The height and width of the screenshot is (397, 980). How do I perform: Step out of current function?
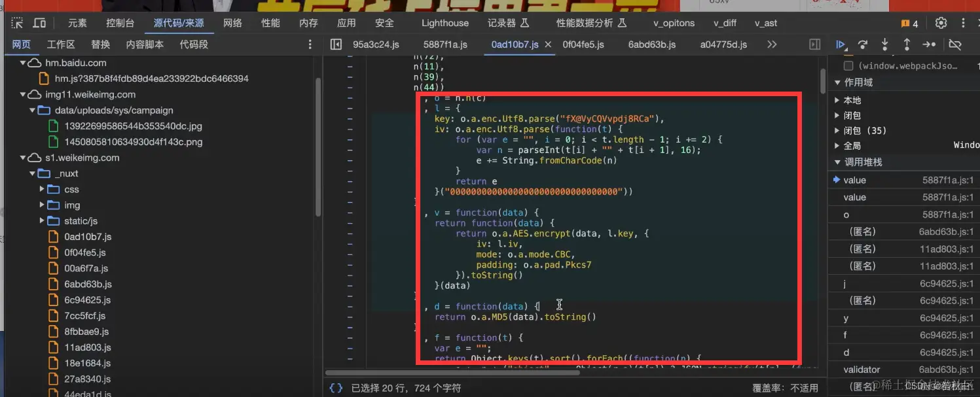tap(906, 44)
